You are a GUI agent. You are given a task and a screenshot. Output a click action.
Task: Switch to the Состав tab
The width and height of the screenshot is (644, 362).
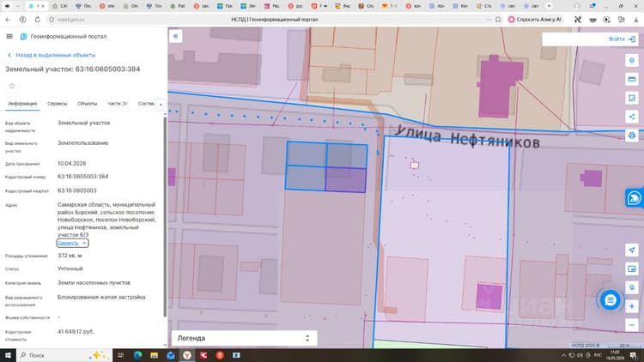146,104
